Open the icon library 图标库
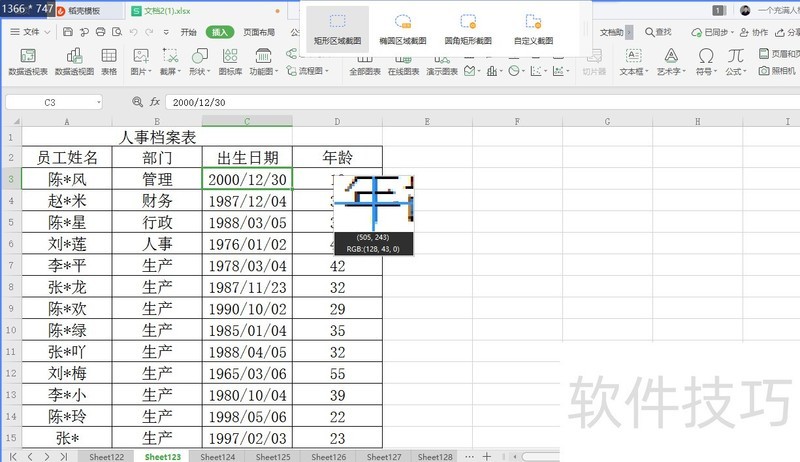The image size is (800, 462). [230, 62]
